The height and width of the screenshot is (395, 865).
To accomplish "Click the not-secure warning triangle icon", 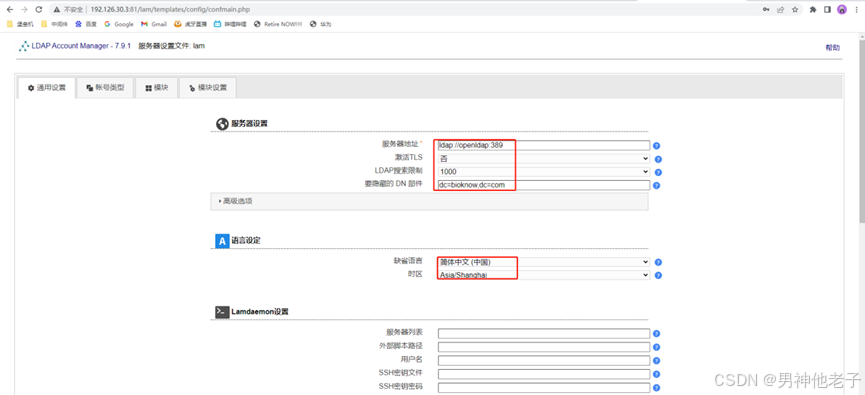I will pyautogui.click(x=57, y=10).
